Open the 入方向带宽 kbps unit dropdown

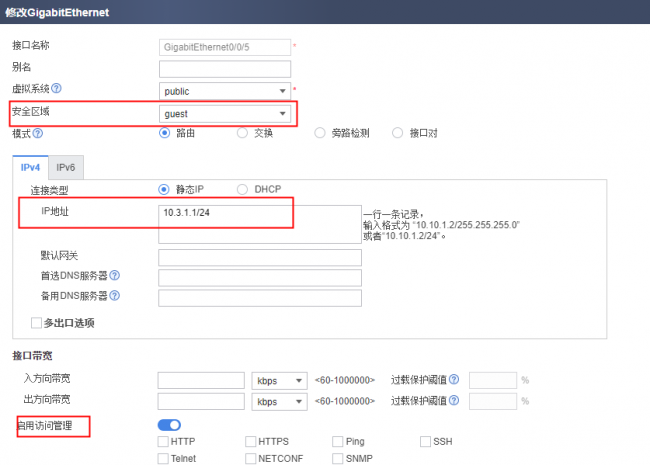point(279,380)
